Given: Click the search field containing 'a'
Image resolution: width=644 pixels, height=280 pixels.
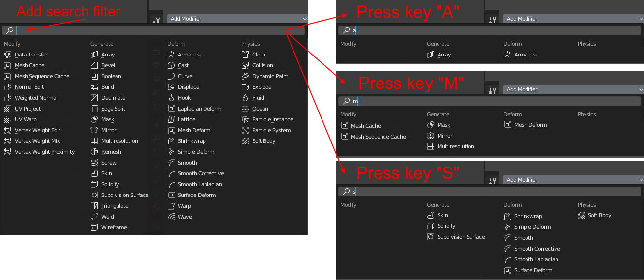Looking at the screenshot, I should [x=490, y=30].
